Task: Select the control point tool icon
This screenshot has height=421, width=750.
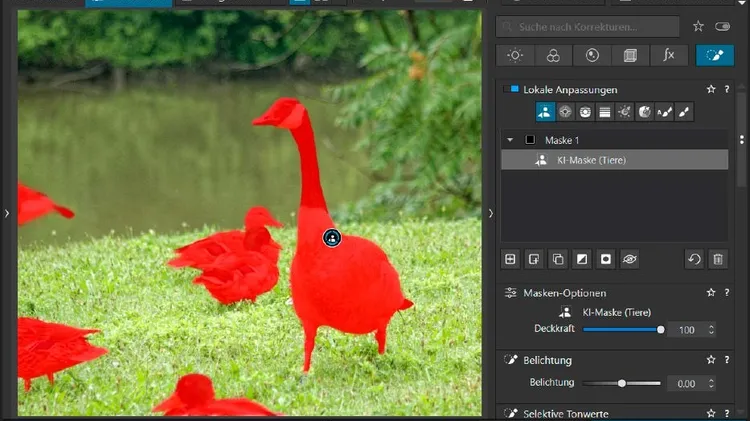Action: click(x=565, y=113)
